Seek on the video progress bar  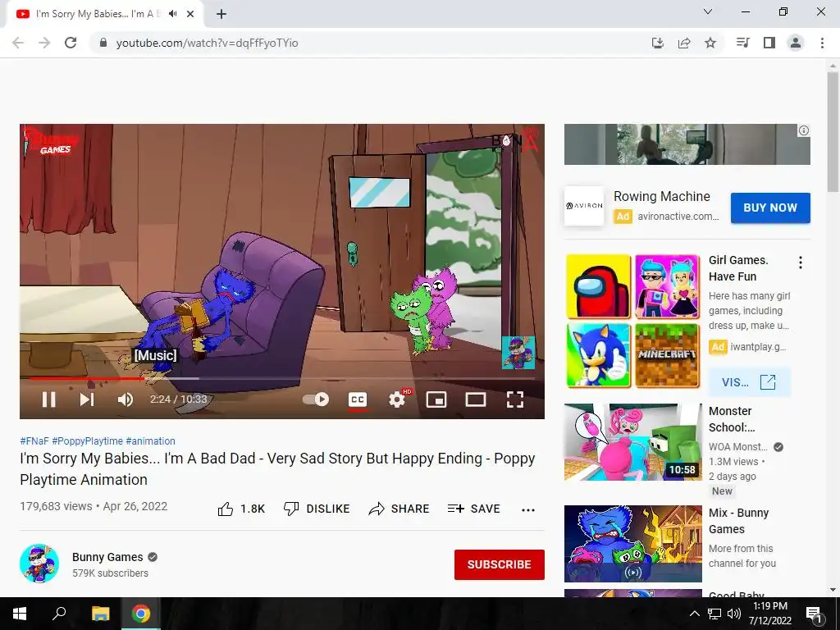(282, 378)
